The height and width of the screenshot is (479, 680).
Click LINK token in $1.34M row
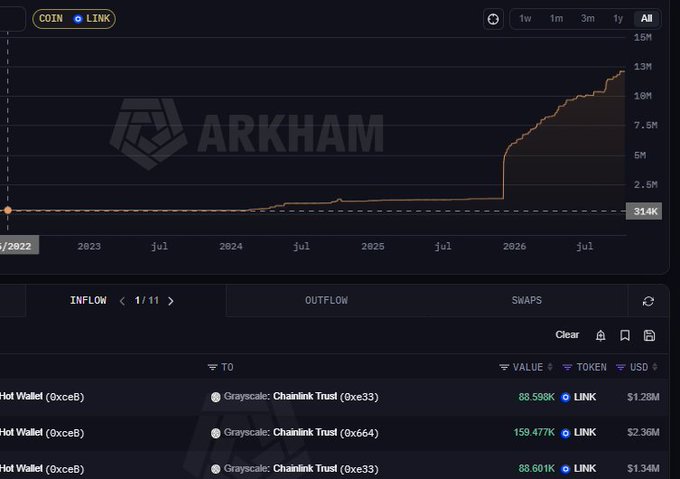[579, 469]
